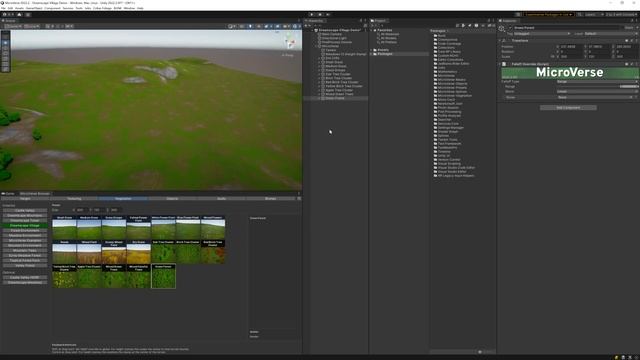This screenshot has height=360, width=640.
Task: Switch browser to the Height category
Action: click(25, 199)
